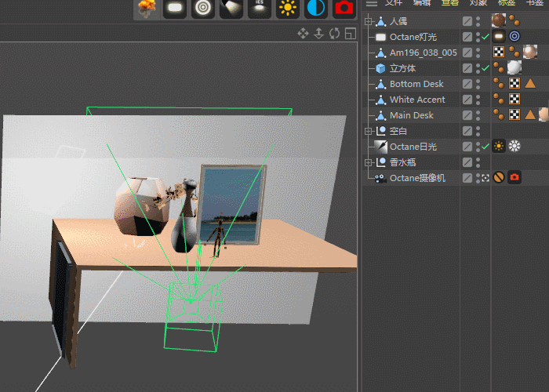Select the red Octane camera tag on Octane摄像机
The image size is (549, 392).
click(514, 177)
